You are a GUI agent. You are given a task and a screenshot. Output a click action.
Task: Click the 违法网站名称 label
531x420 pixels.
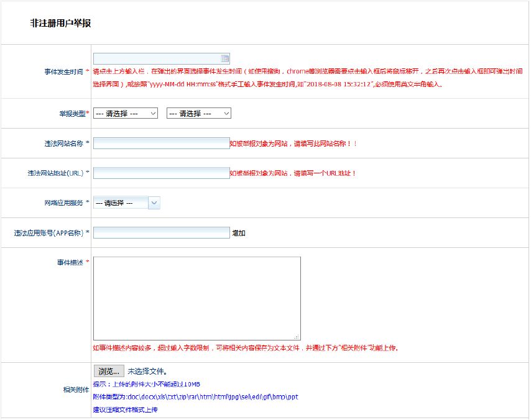[x=63, y=144]
